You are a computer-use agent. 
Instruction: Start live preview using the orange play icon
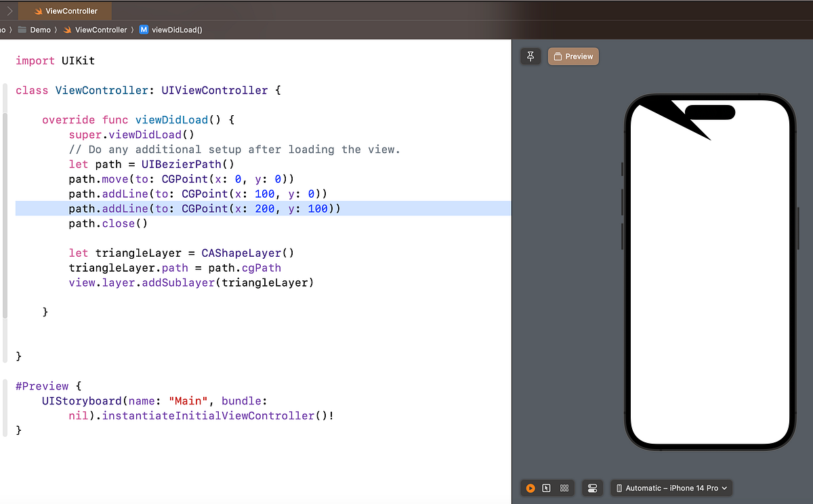(x=530, y=488)
